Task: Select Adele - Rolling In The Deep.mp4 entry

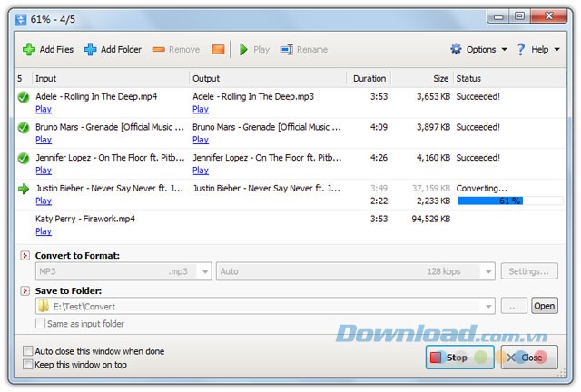Action: tap(96, 97)
